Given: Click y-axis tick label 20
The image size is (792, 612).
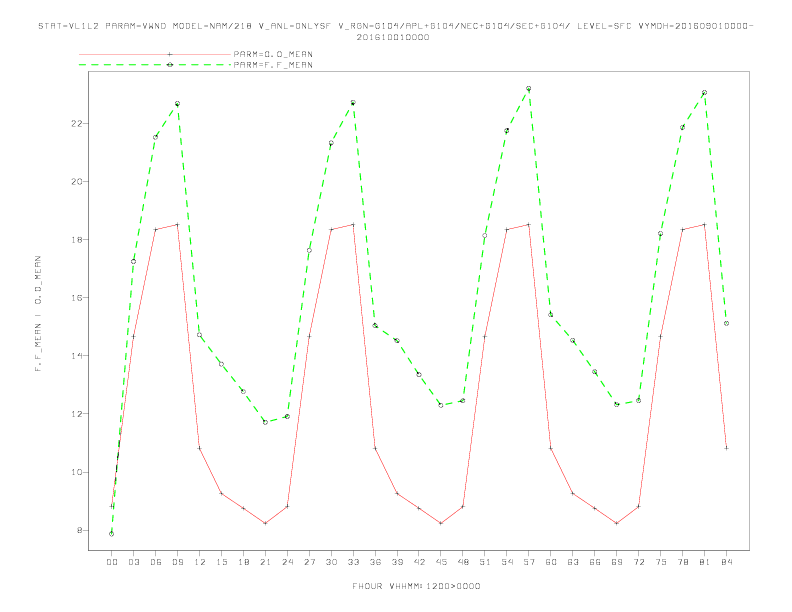Looking at the screenshot, I should pos(77,182).
